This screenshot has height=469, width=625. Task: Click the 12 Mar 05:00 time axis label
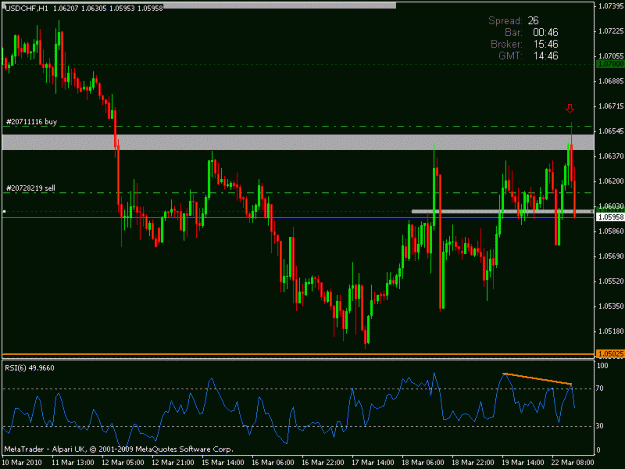pos(122,463)
